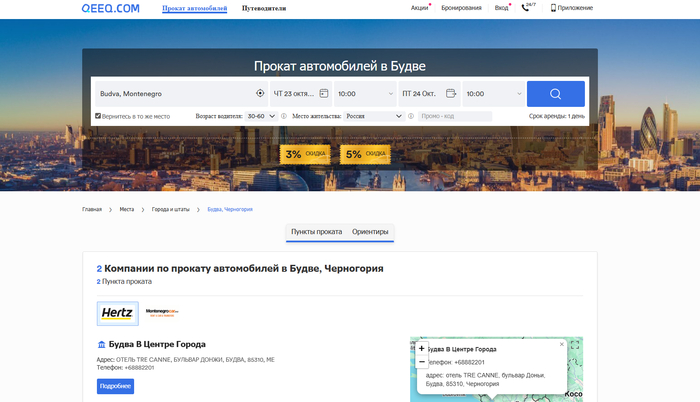Screen dimensions: 700x402
Task: Open the pickup date calendar icon
Action: pos(324,94)
